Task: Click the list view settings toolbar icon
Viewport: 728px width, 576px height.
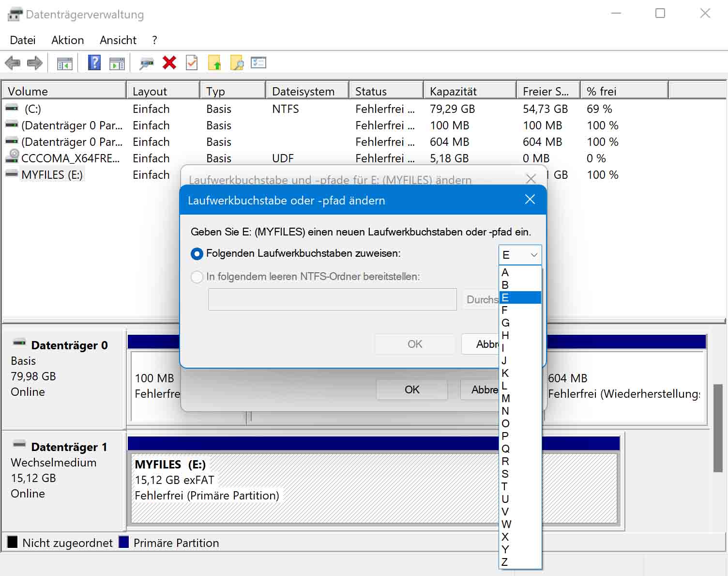Action: 258,62
